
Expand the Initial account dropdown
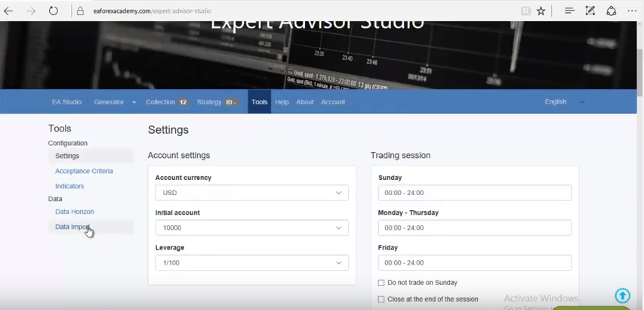pos(251,228)
